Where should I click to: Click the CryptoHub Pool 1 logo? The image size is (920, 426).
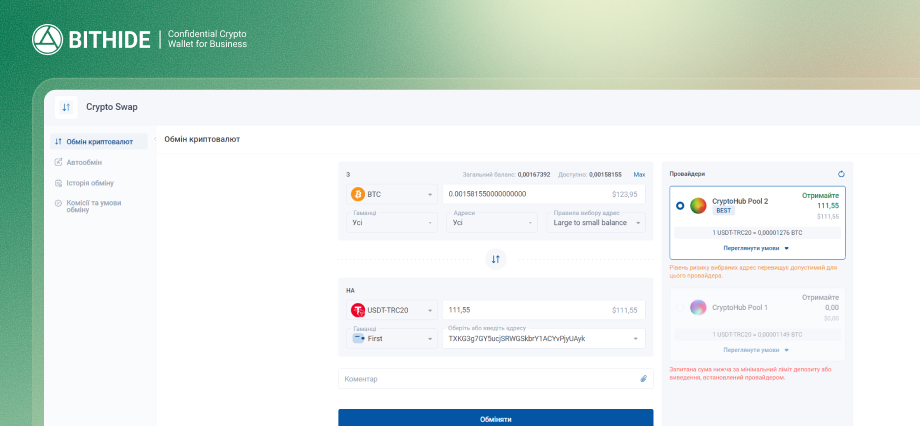698,307
